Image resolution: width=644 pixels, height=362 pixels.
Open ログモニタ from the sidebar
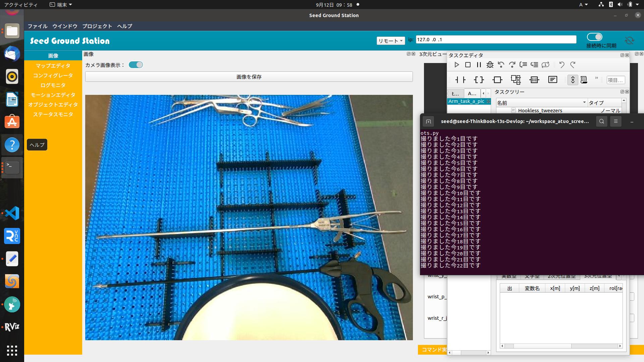53,85
